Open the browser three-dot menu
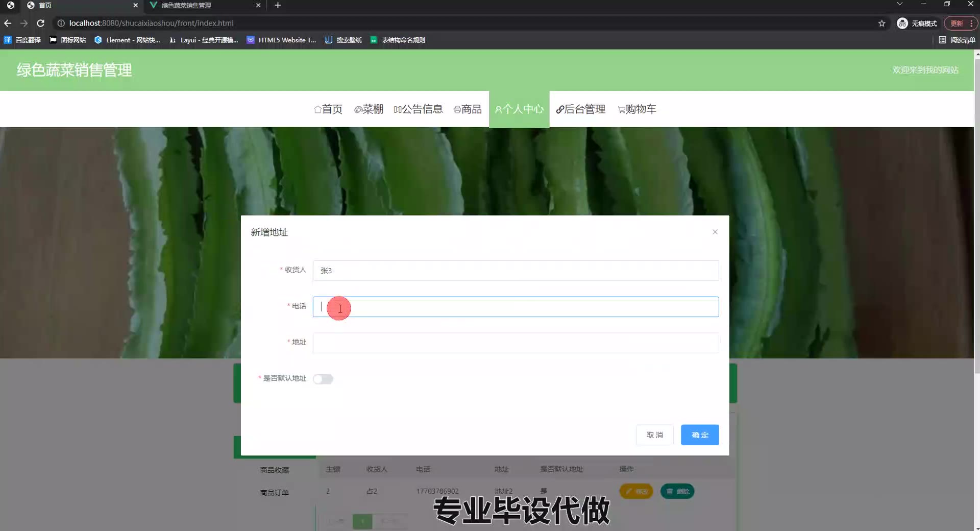Screen dimensions: 980x531 click(971, 23)
